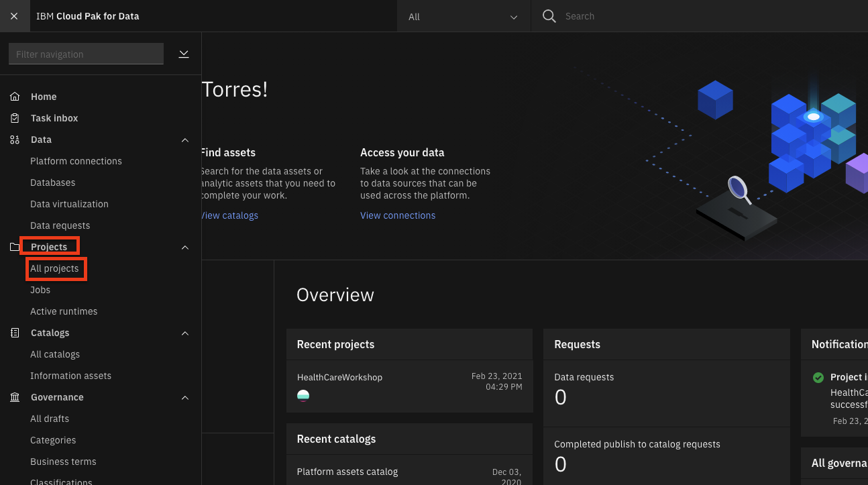Open Task inbox in navigation
868x485 pixels.
(x=54, y=118)
